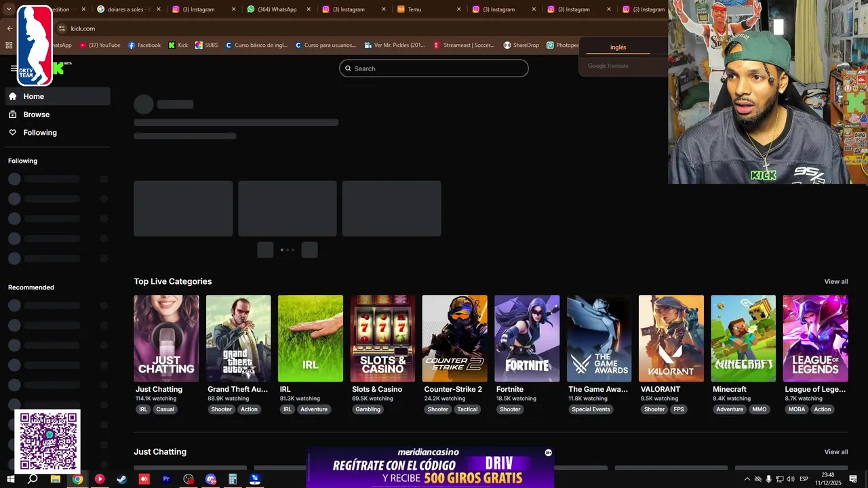Image resolution: width=868 pixels, height=488 pixels.
Task: Close the WhatsApp tab
Action: 308,9
